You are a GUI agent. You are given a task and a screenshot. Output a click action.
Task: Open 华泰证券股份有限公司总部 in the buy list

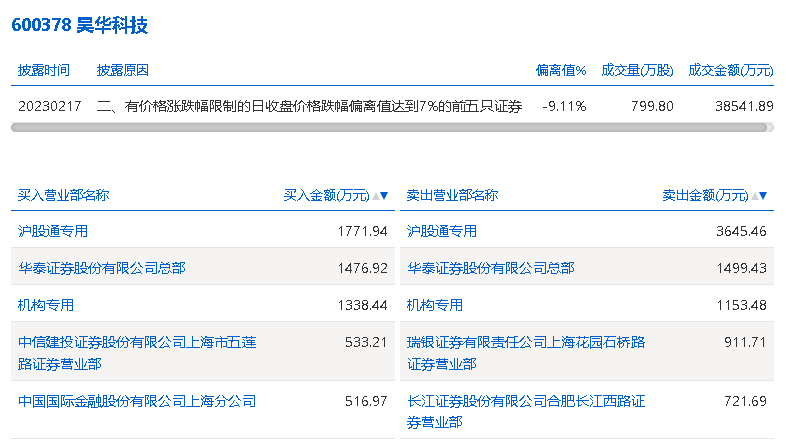(102, 268)
